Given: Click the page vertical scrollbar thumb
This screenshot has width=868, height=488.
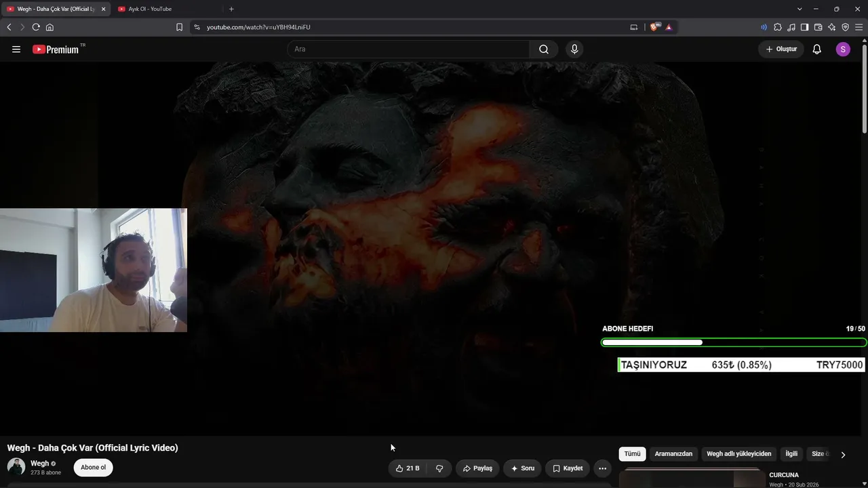Looking at the screenshot, I should click(864, 88).
